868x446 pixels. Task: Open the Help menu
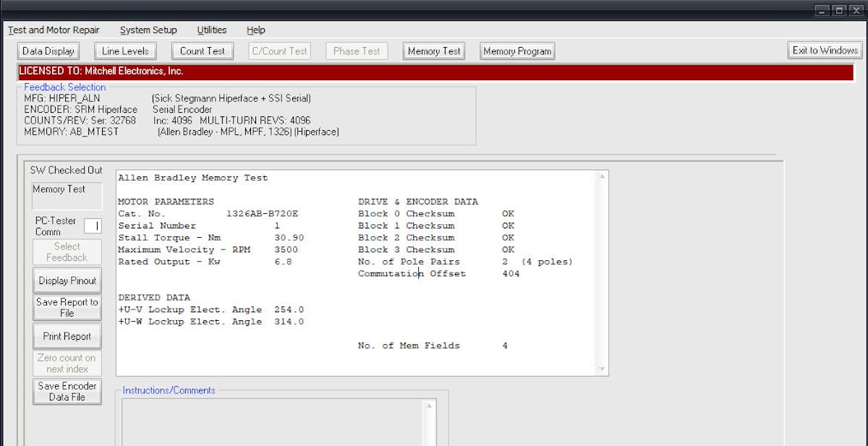[x=255, y=30]
